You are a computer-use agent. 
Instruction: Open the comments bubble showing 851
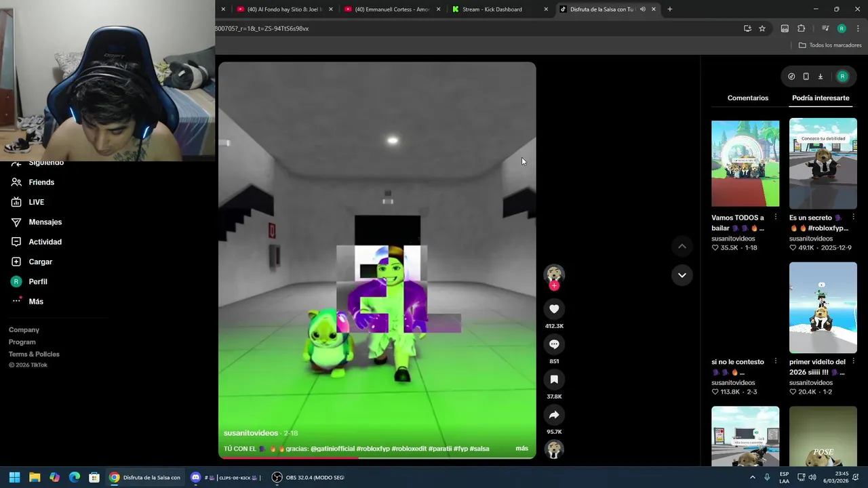click(x=554, y=344)
